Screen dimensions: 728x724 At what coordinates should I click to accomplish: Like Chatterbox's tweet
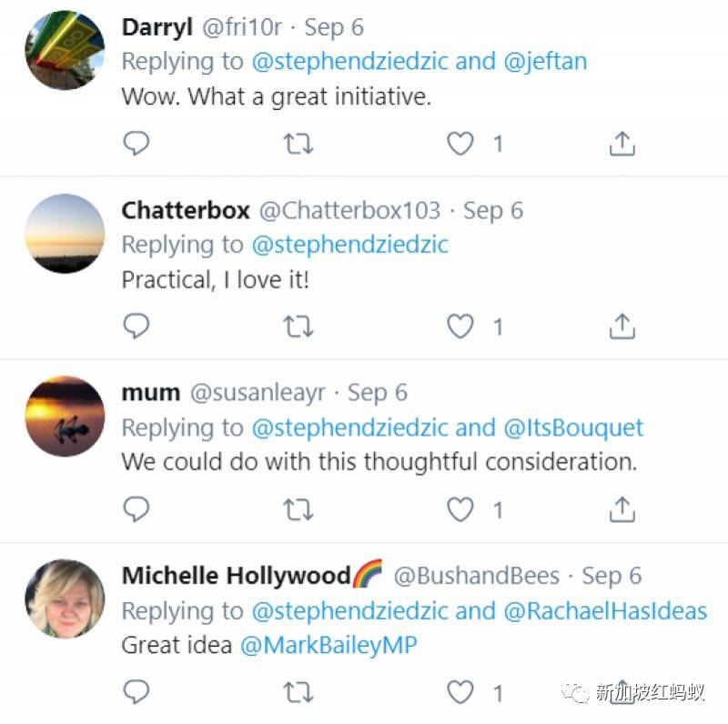pos(460,326)
